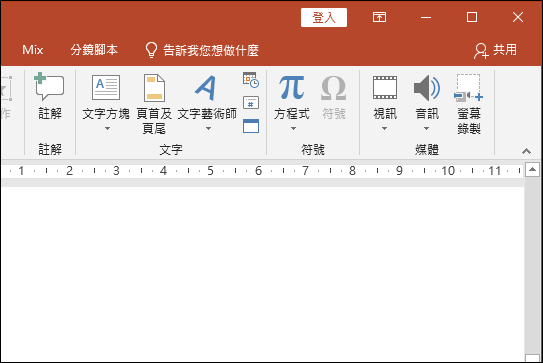Screen dimensions: 543x363
Task: Click the scrollbar up arrow
Action: 532,170
